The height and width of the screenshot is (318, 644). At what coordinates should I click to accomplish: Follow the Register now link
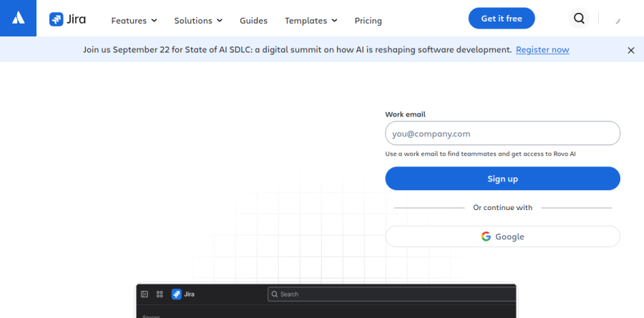tap(542, 49)
